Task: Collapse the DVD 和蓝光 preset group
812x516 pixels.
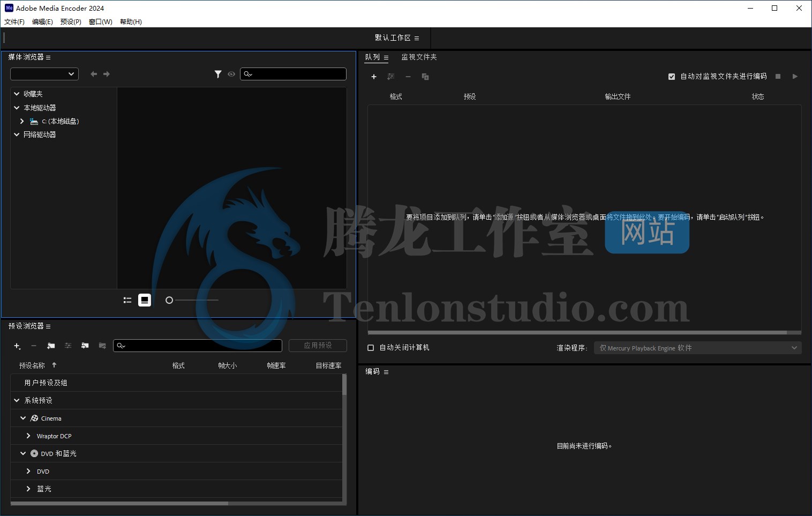Action: (x=23, y=453)
